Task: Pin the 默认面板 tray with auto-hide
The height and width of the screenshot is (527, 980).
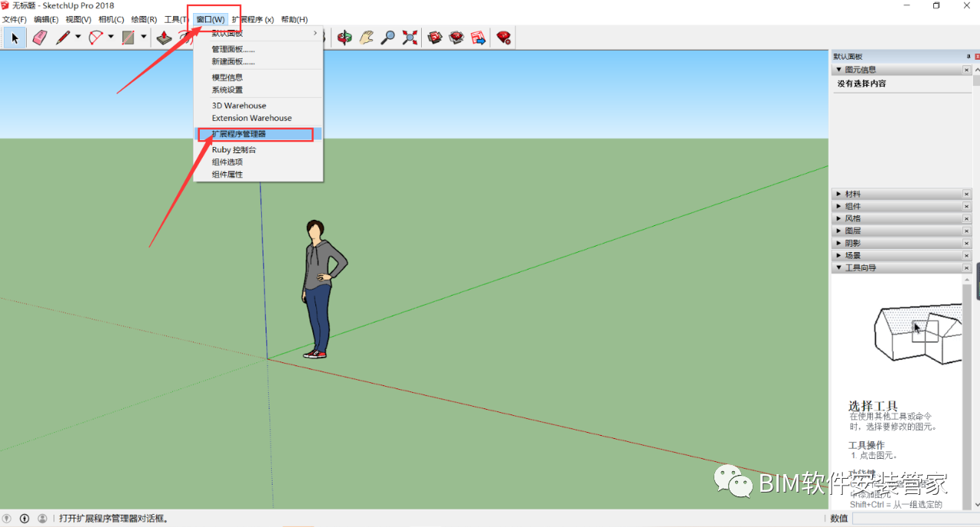Action: click(968, 57)
